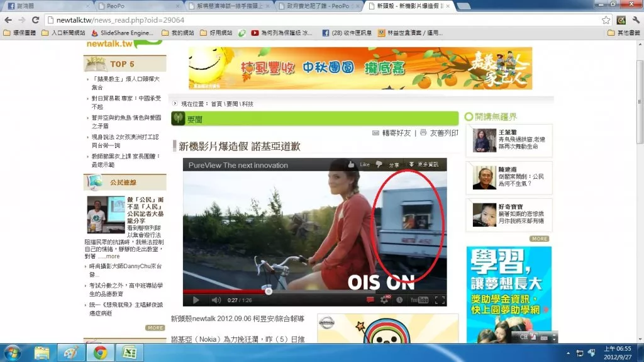This screenshot has width=644, height=362.
Task: Open the YouTube bookmark in bookmarks bar
Action: (x=282, y=33)
